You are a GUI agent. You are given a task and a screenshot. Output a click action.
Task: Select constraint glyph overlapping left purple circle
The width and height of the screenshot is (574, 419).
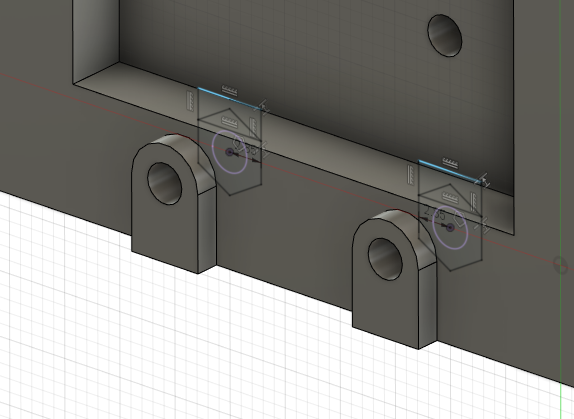[239, 143]
